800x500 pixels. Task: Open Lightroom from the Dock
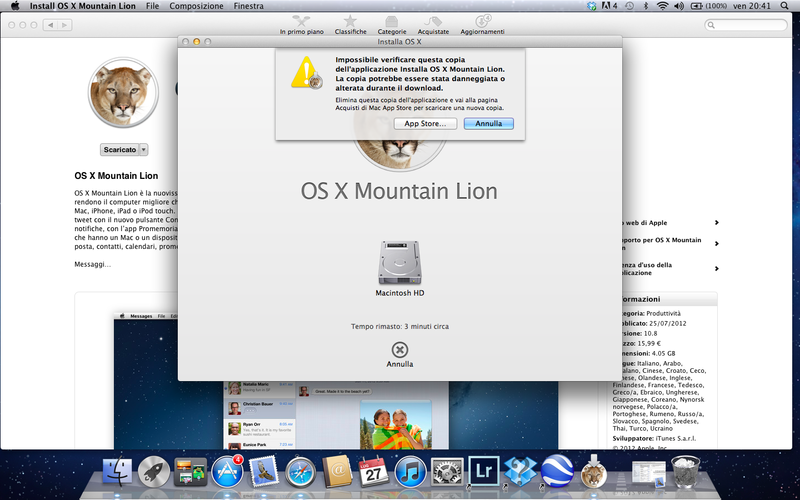pyautogui.click(x=483, y=472)
